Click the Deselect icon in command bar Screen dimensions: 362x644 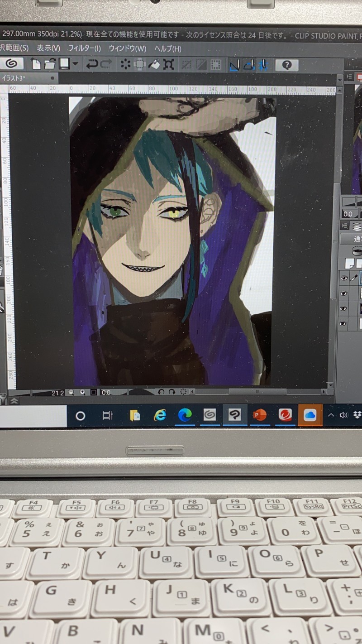pos(187,65)
